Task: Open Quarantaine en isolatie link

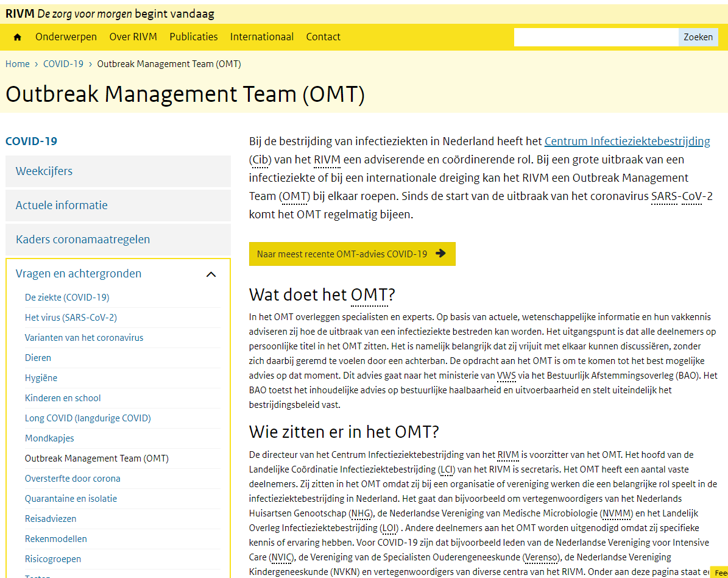Action: (71, 499)
